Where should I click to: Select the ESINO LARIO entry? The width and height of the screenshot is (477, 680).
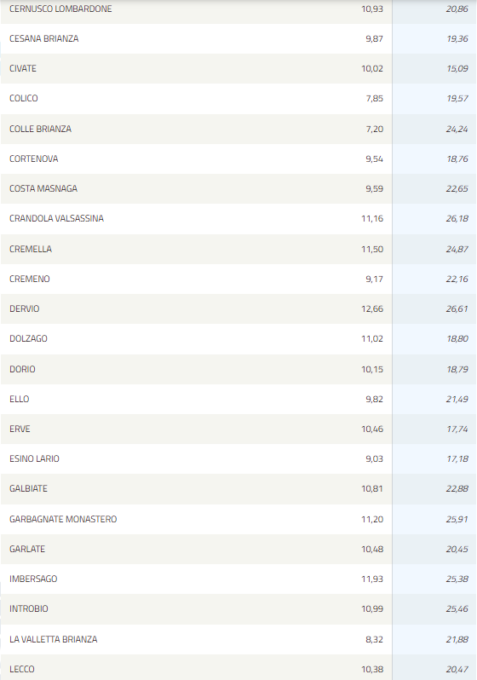[238, 459]
